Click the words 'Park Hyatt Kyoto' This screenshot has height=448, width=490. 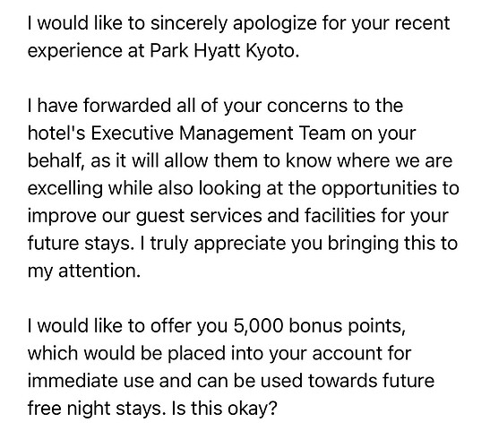(222, 51)
